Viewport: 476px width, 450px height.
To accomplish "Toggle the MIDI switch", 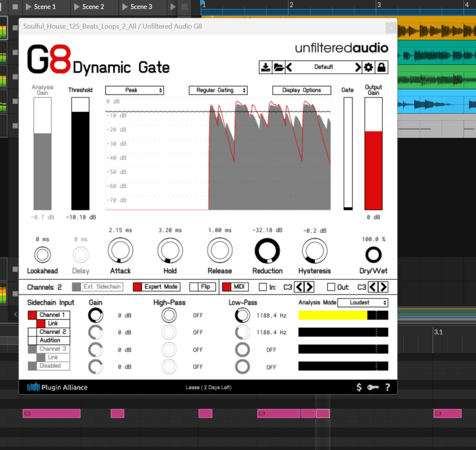I will [235, 287].
